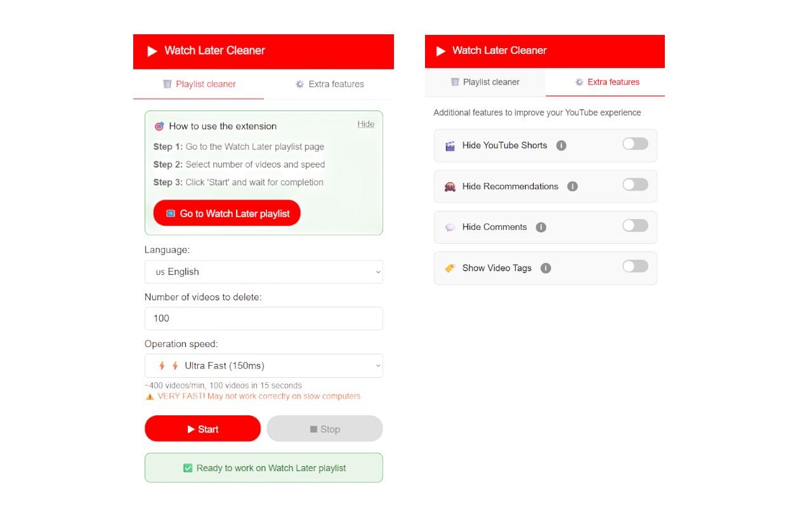
Task: Hide the how-to-use instructions box
Action: click(365, 124)
